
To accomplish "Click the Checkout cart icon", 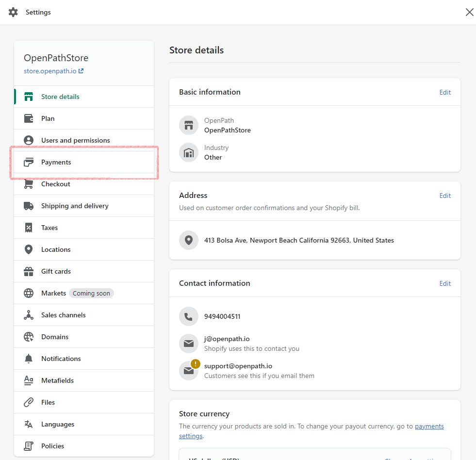I will [x=29, y=184].
